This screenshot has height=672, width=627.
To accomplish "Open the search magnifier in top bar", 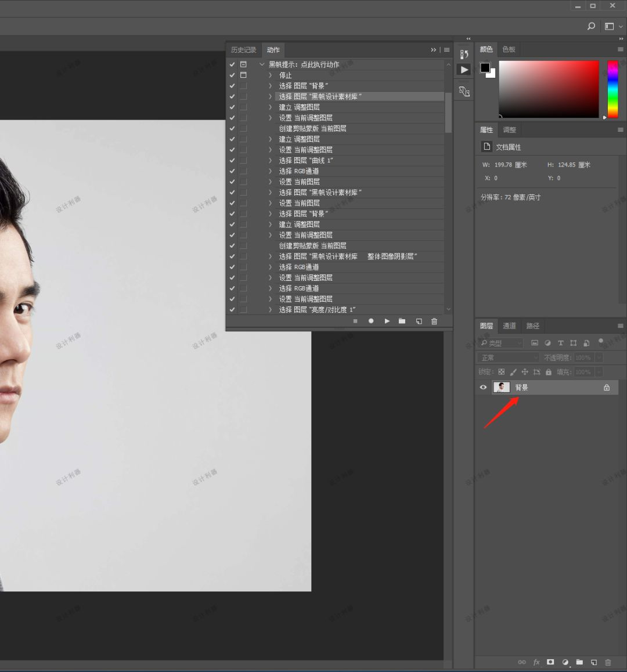I will 591,26.
